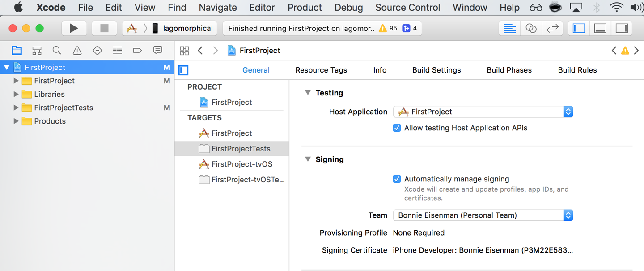This screenshot has width=644, height=271.
Task: Click the warnings count in status bar
Action: pyautogui.click(x=388, y=28)
